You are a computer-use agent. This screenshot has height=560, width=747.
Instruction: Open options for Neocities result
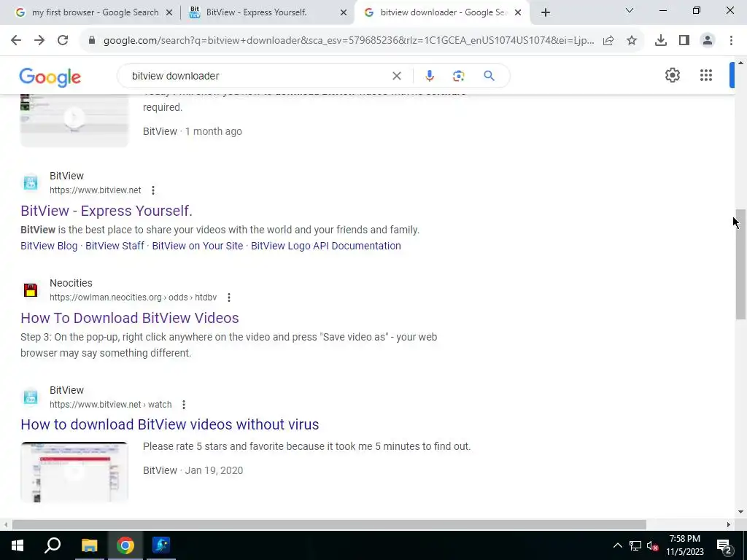click(x=228, y=297)
